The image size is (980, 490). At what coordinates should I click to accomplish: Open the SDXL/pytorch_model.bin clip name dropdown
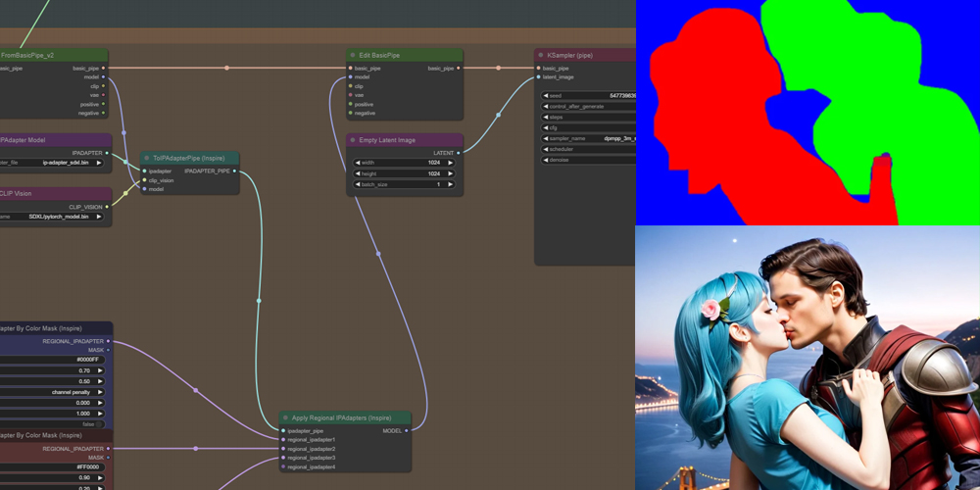pos(52,217)
